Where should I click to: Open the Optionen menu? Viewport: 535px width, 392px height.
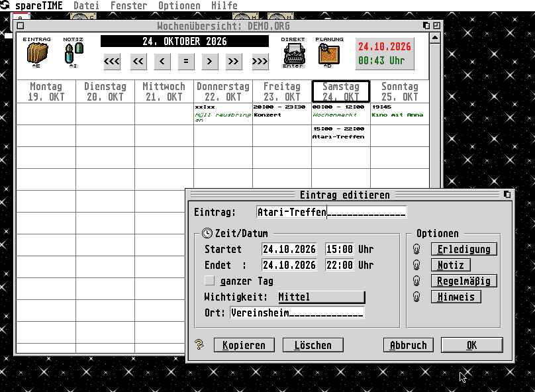[x=179, y=5]
